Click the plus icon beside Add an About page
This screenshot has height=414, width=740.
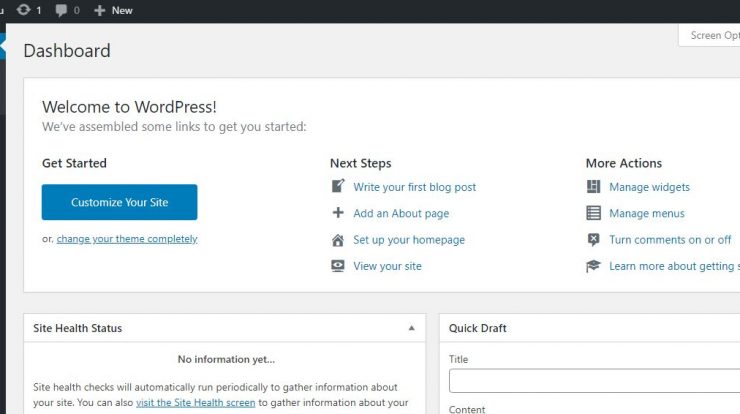pos(338,212)
